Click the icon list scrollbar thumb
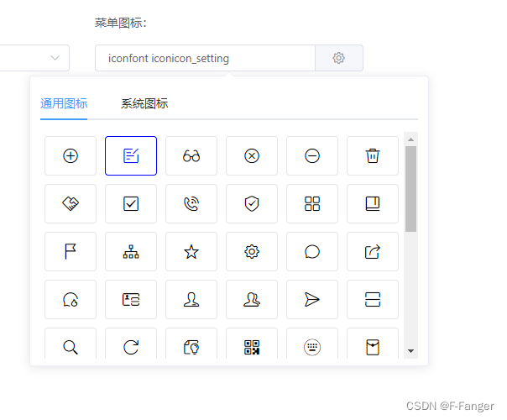The image size is (507, 420). pos(411,189)
